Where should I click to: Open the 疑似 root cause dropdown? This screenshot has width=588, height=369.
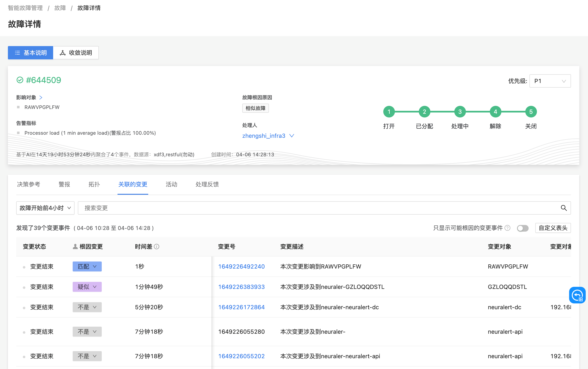click(x=87, y=287)
